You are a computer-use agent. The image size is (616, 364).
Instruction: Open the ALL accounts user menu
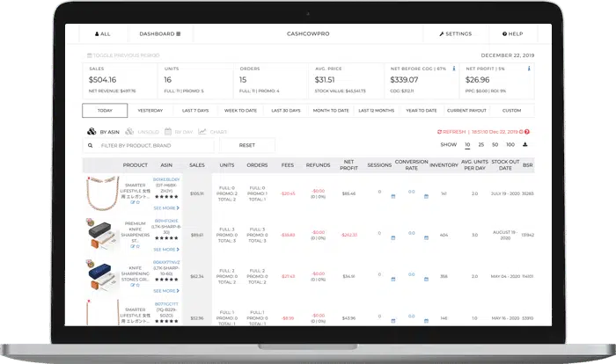pos(103,34)
